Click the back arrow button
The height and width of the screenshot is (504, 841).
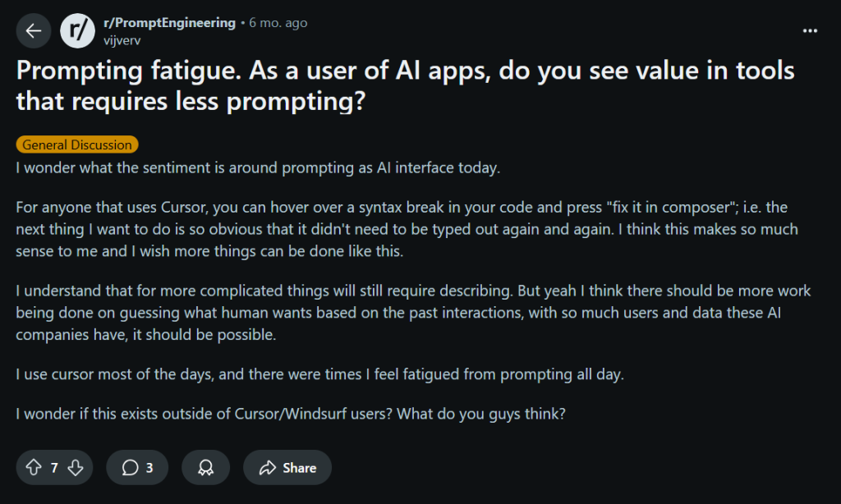(x=33, y=31)
